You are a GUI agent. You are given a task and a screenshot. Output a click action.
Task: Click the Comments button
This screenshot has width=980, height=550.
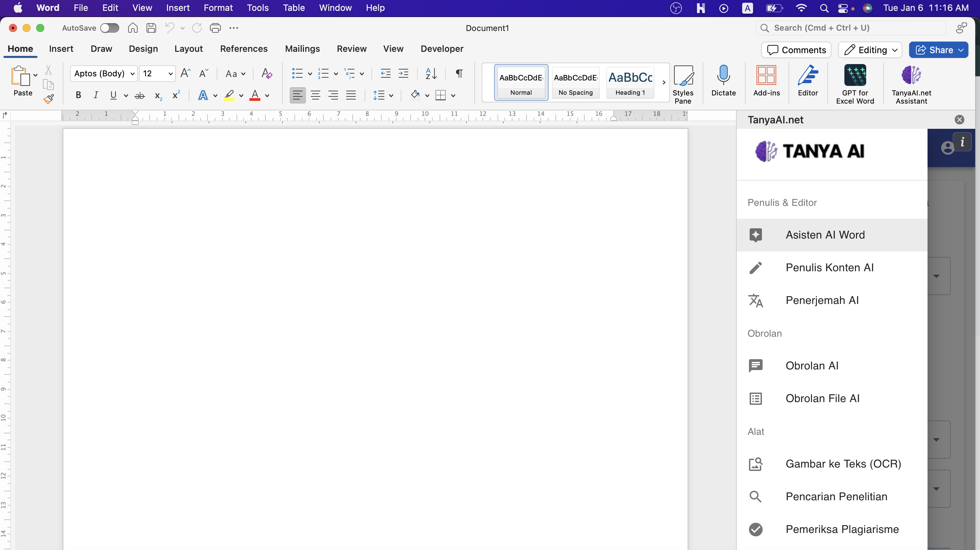pos(796,50)
